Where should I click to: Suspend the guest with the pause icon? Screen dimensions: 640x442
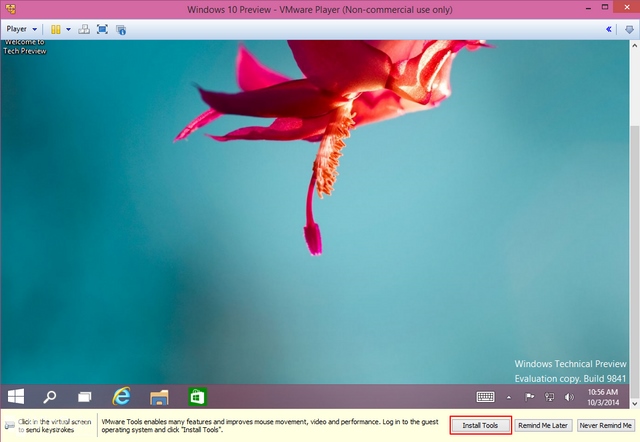point(56,29)
